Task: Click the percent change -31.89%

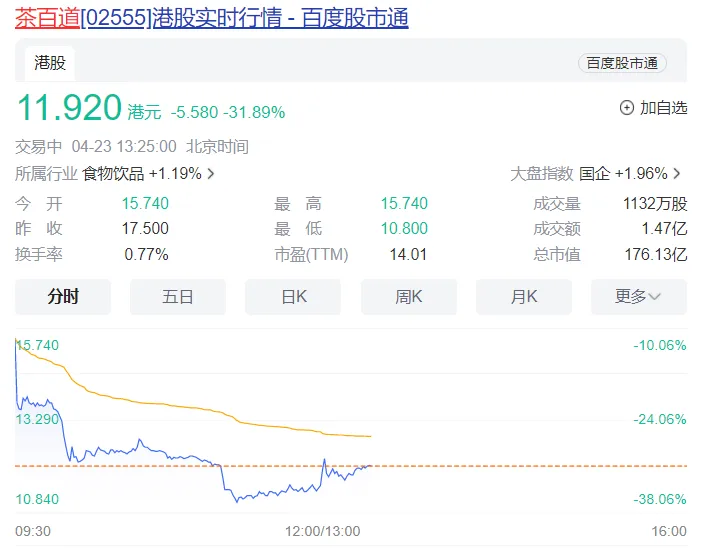Action: point(254,112)
